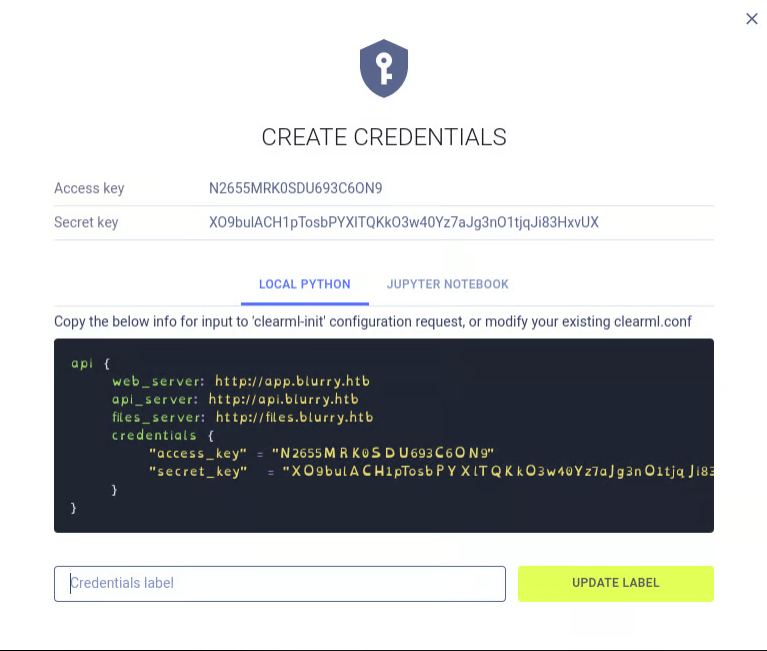Click the access key value N2655MRK0SDU693C6ON9
This screenshot has width=767, height=651.
pyautogui.click(x=296, y=188)
